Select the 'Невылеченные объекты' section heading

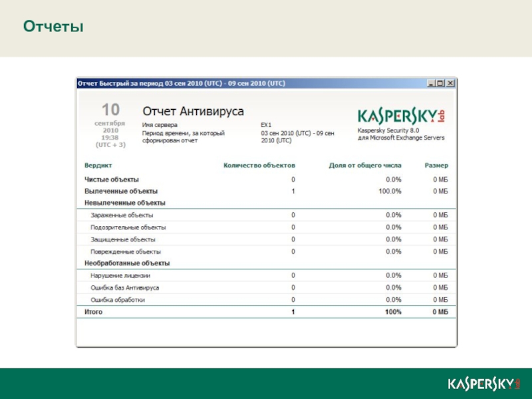pos(125,203)
